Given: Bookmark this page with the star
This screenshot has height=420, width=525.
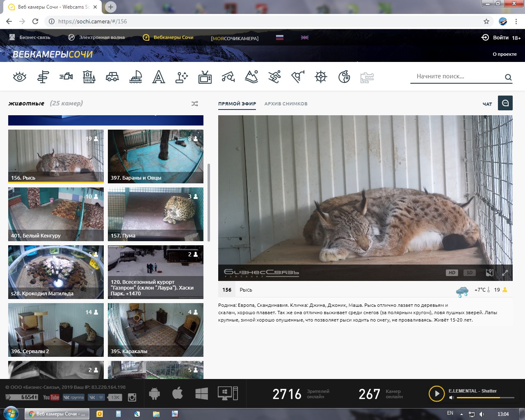Looking at the screenshot, I should click(x=486, y=21).
